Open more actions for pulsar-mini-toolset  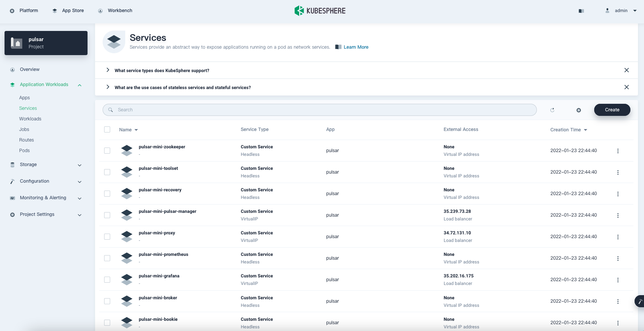tap(618, 172)
